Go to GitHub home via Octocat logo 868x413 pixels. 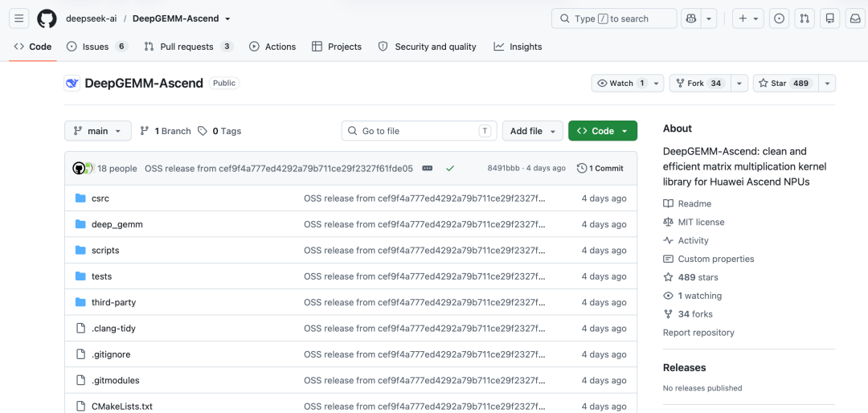point(47,18)
